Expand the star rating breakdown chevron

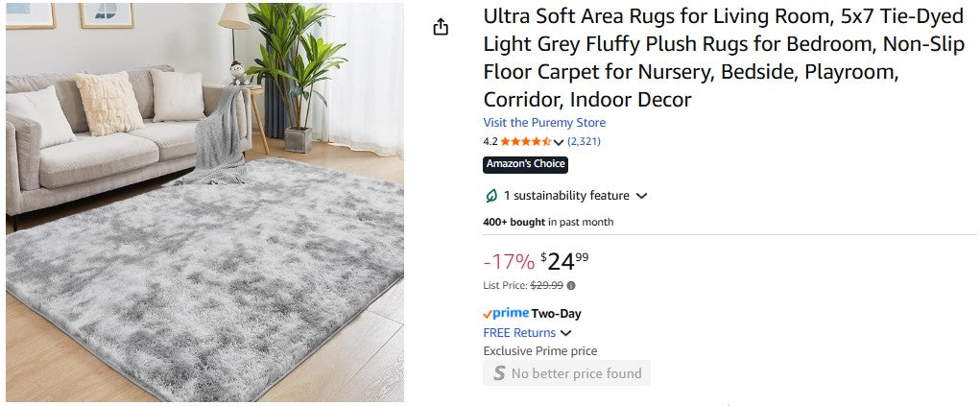559,142
